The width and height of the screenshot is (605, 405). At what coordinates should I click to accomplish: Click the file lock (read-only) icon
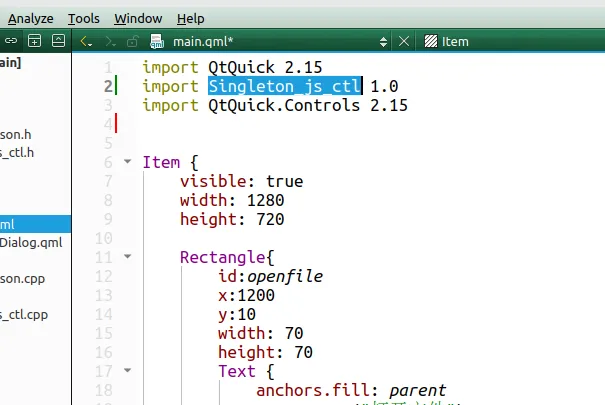(x=132, y=41)
